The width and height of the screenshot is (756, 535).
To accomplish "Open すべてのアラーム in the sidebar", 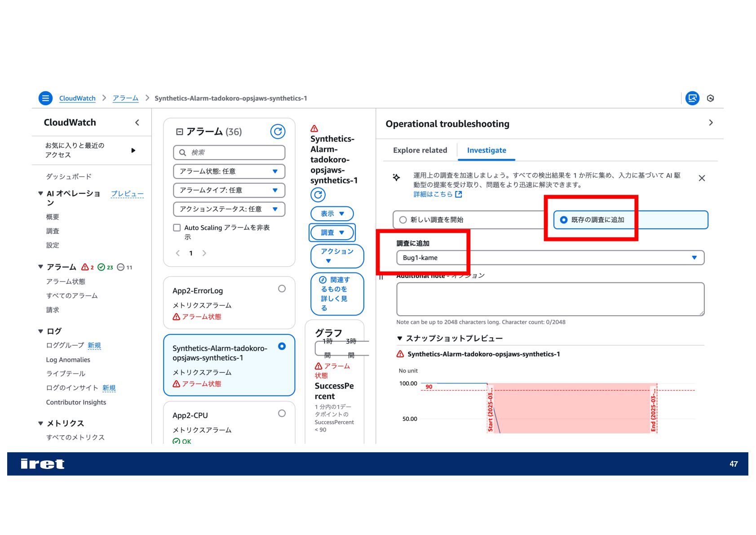I will pyautogui.click(x=72, y=296).
